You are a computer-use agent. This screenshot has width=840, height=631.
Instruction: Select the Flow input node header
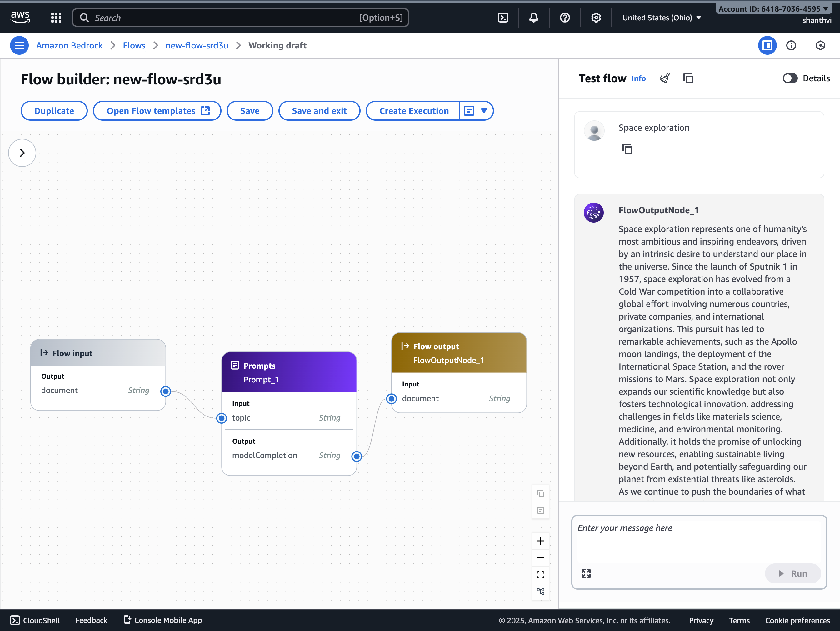(x=98, y=353)
